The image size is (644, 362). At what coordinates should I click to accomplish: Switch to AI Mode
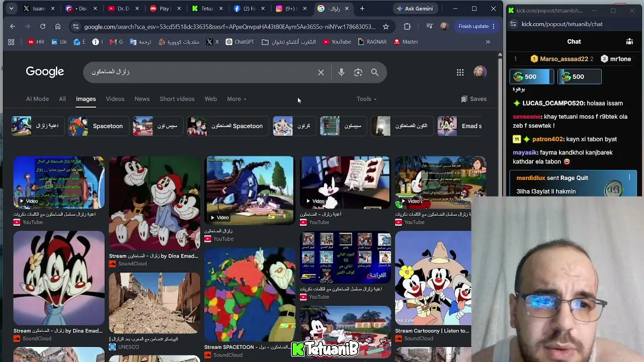(x=37, y=99)
